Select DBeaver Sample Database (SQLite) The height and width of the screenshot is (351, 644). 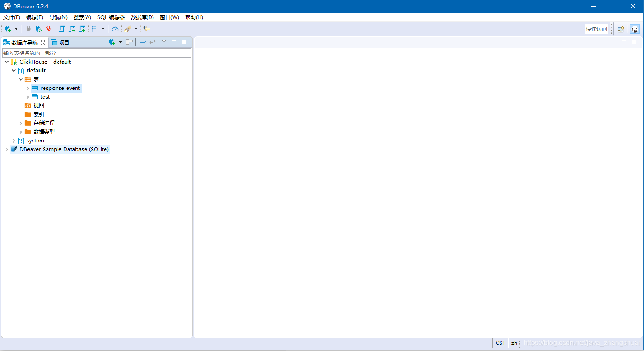(x=64, y=149)
